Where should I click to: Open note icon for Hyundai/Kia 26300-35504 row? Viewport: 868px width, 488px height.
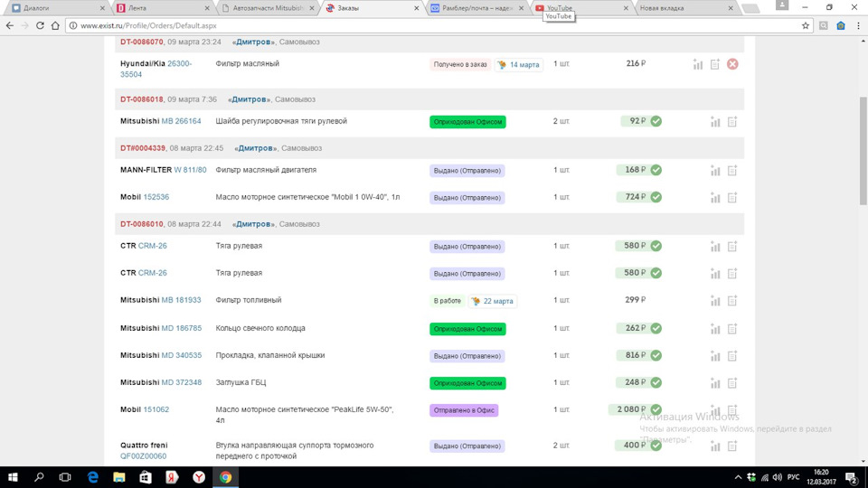[x=714, y=65]
